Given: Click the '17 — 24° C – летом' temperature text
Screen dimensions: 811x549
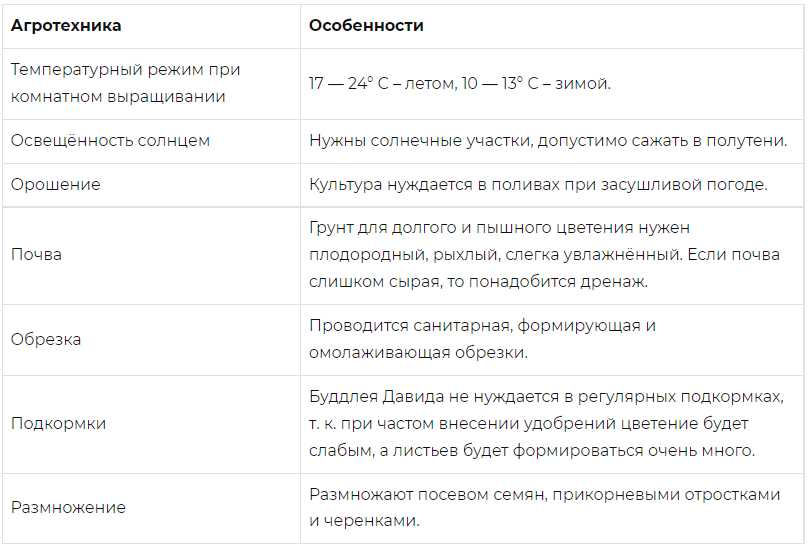Looking at the screenshot, I should (x=382, y=83).
